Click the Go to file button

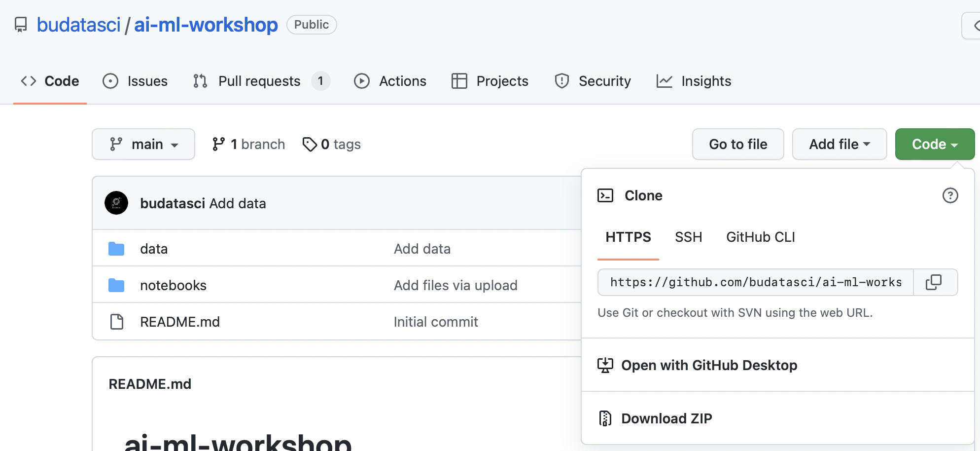[x=738, y=144]
